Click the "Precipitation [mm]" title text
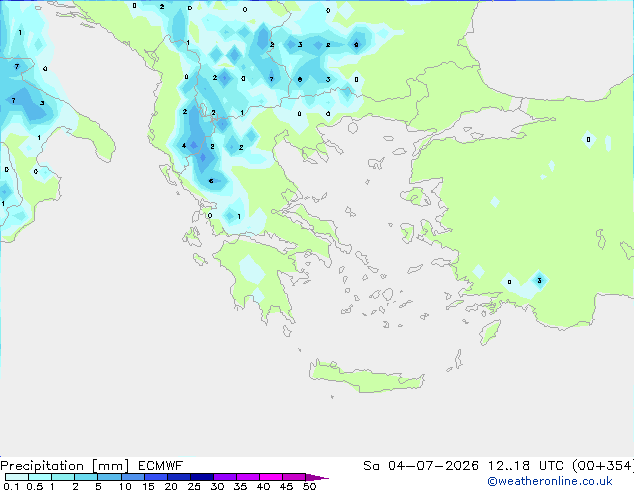 pos(65,466)
